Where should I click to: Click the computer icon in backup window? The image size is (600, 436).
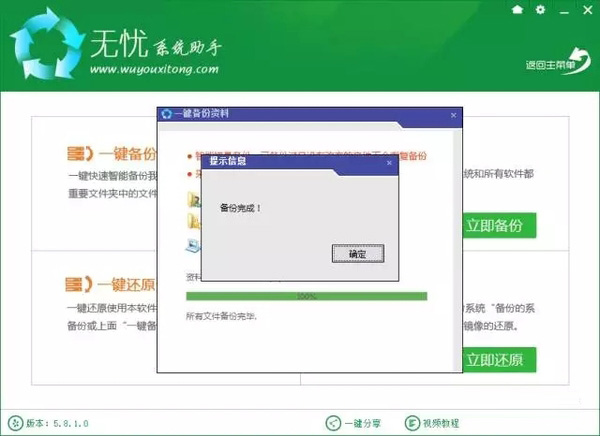coord(193,245)
